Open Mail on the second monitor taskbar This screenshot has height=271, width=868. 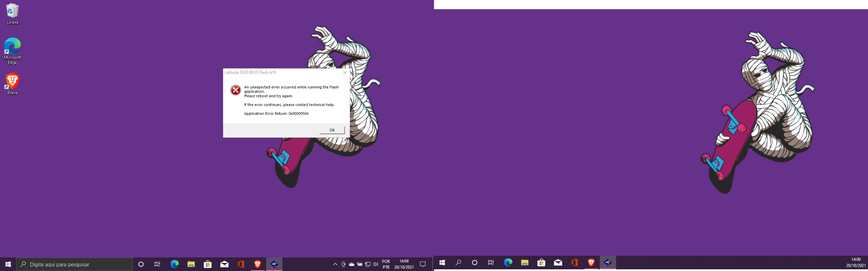pyautogui.click(x=558, y=263)
